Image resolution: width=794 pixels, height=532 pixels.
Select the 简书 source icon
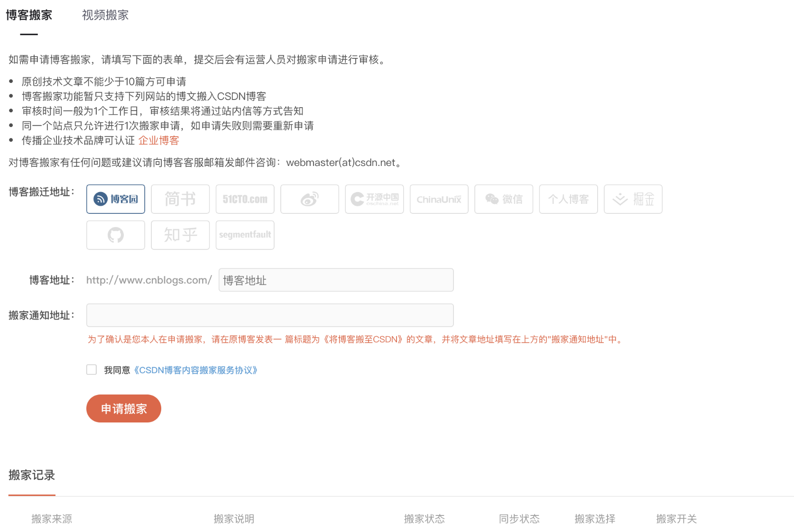click(x=180, y=199)
